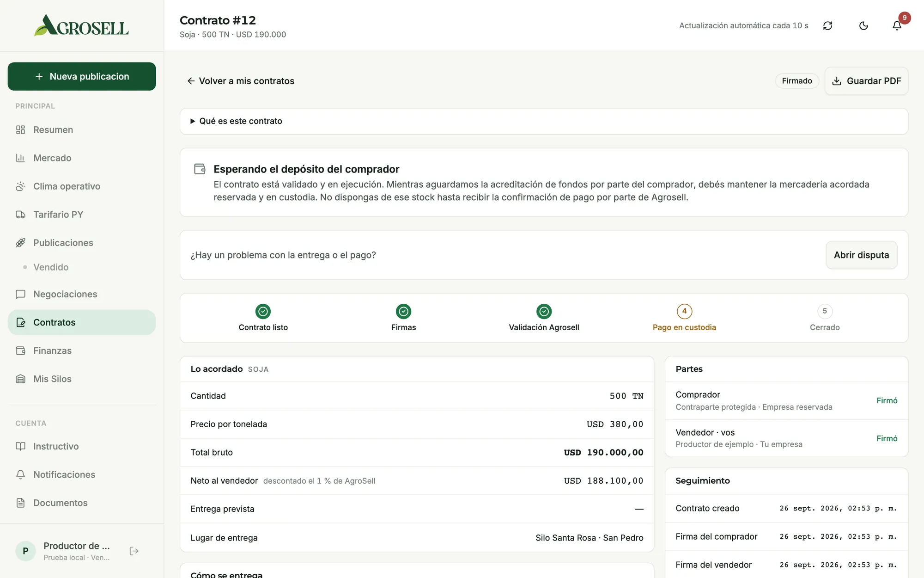Open notifications bell with badge 9
924x578 pixels.
coord(897,25)
